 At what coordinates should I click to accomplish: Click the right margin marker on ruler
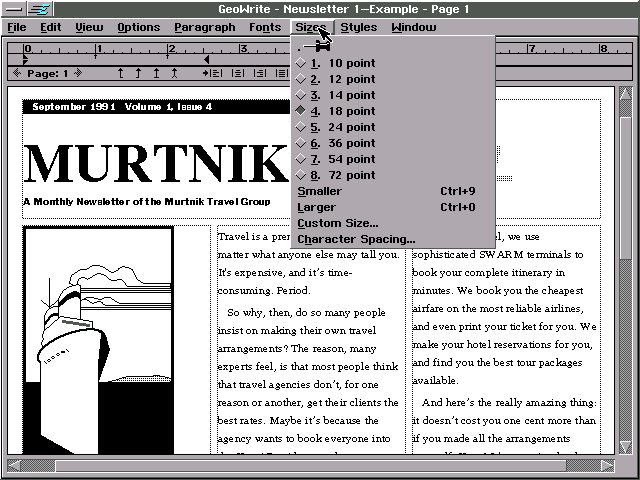(x=207, y=60)
